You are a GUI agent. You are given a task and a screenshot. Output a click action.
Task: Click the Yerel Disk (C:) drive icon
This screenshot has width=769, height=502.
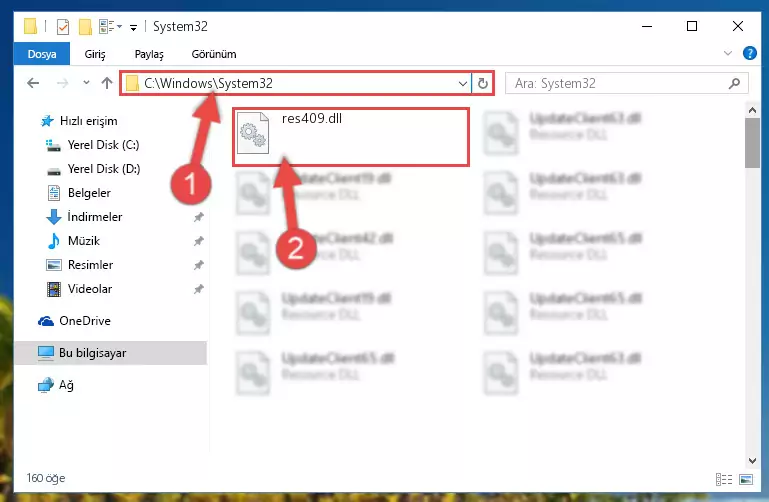[x=53, y=145]
